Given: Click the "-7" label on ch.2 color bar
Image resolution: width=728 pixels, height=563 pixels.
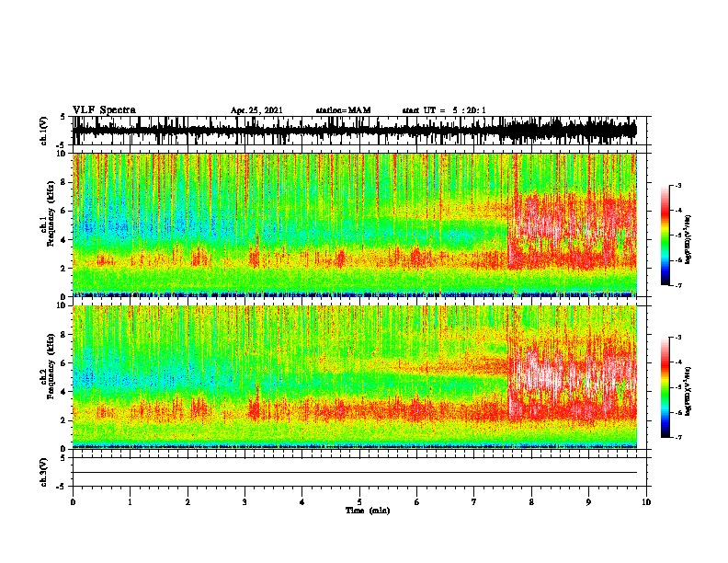Looking at the screenshot, I should pyautogui.click(x=678, y=437).
